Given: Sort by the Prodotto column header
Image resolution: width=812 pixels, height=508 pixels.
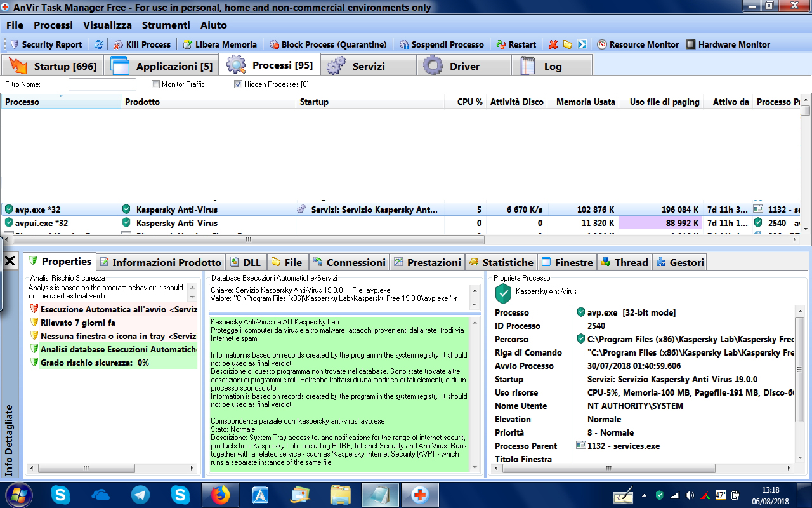Looking at the screenshot, I should (x=209, y=102).
